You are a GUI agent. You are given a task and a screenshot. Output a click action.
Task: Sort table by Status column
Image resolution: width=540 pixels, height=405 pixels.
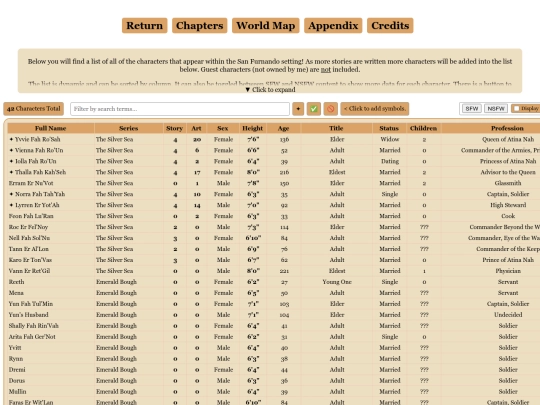pos(389,128)
